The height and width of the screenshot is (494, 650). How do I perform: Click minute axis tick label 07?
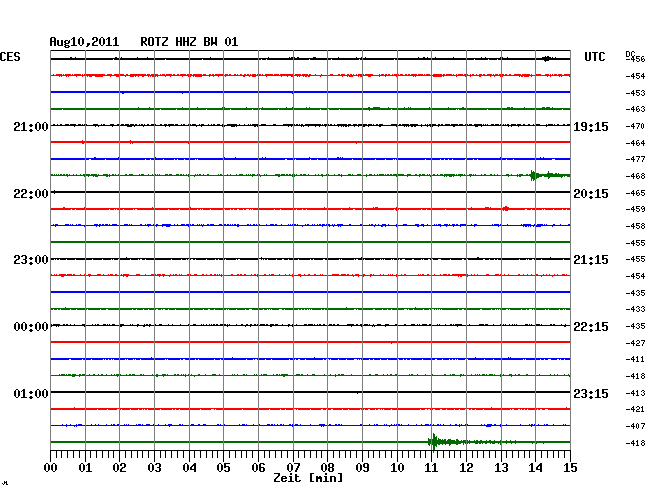coord(293,468)
